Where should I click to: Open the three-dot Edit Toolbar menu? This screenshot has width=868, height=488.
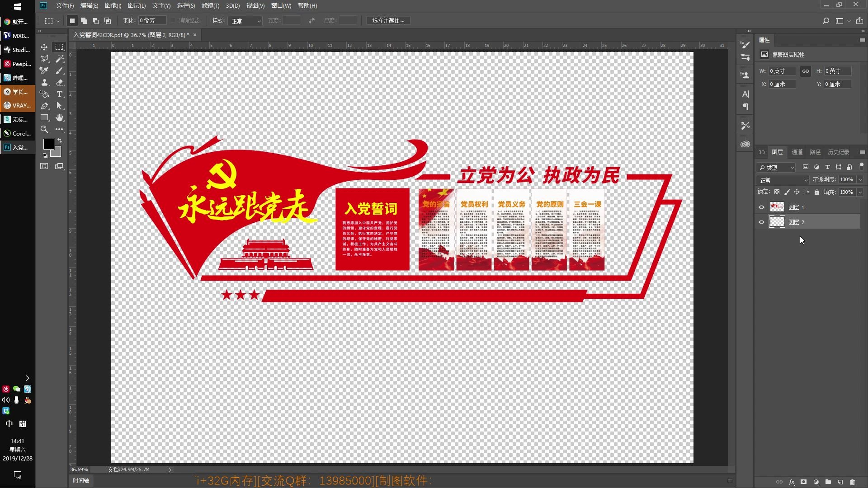point(59,129)
